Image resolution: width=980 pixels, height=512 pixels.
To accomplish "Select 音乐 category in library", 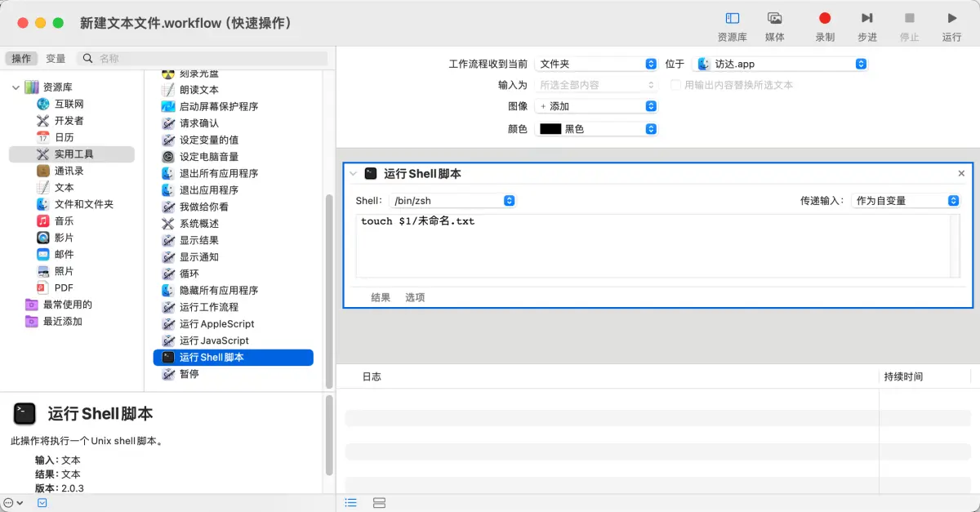I will click(64, 220).
